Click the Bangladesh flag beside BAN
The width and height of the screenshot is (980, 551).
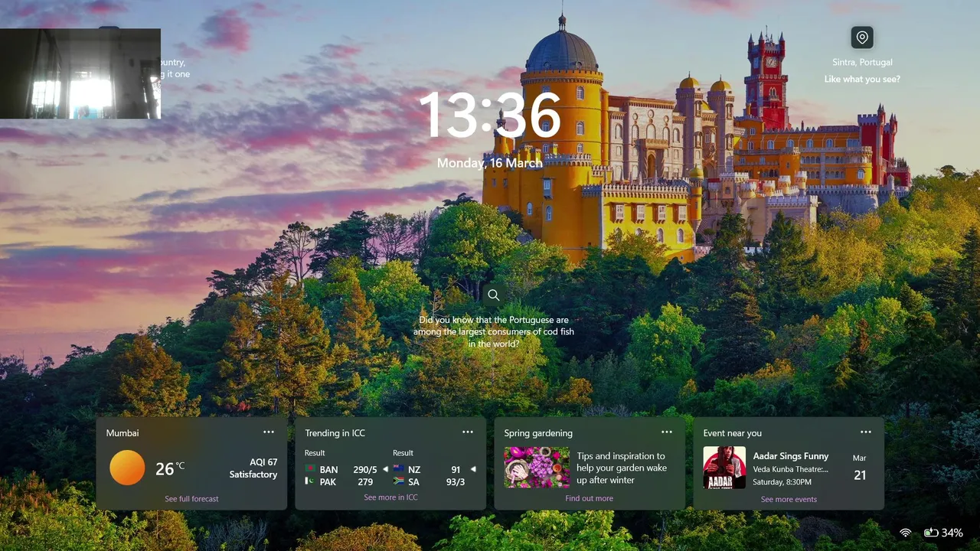coord(310,469)
